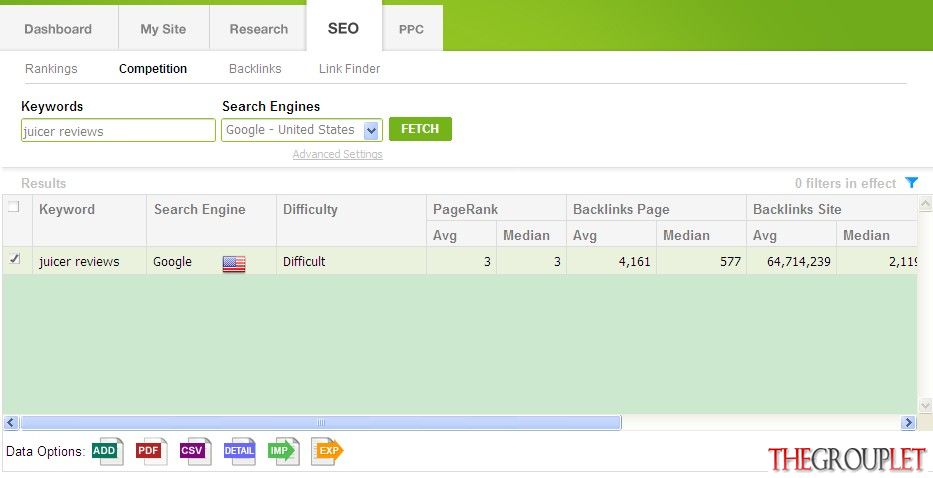Viewport: 933px width, 478px height.
Task: Uncheck the juicer reviews row checkbox
Action: tap(14, 258)
